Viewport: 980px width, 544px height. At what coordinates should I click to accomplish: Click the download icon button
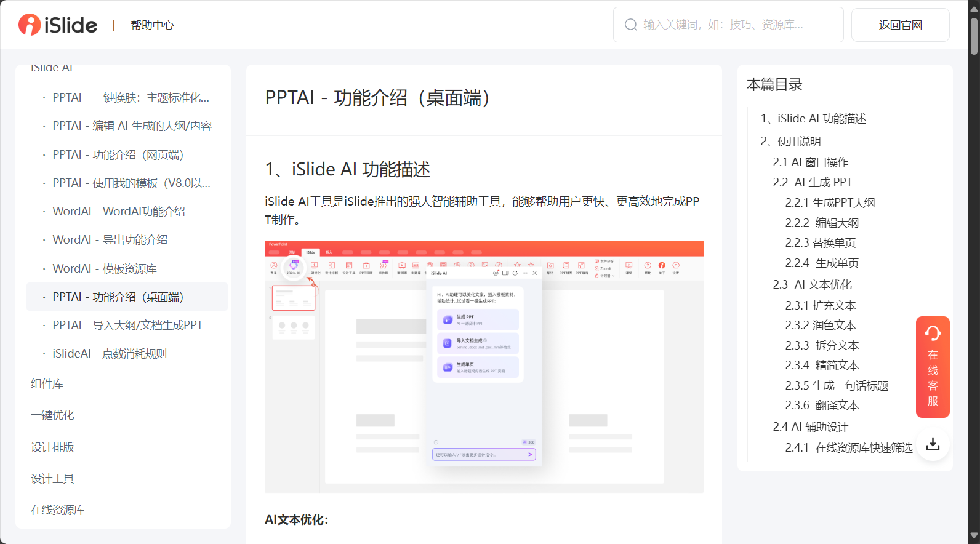point(933,444)
